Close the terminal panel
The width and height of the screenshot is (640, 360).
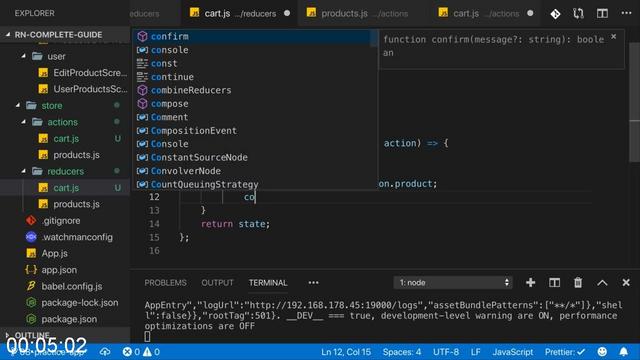pos(626,282)
